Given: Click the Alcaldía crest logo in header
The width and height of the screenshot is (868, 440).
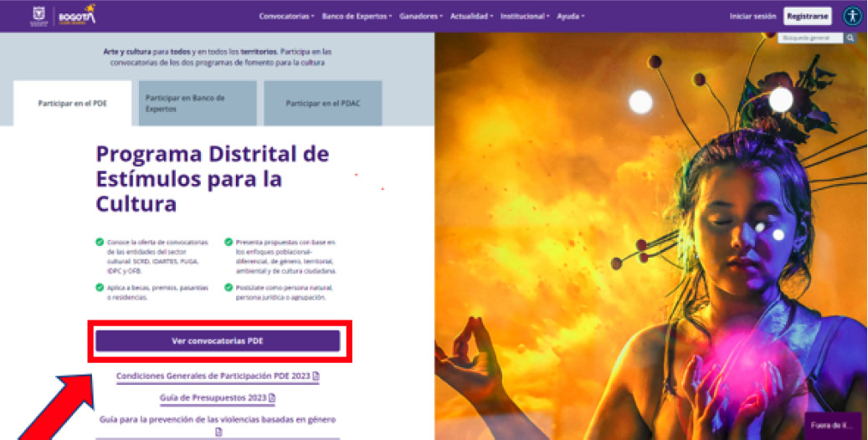Looking at the screenshot, I should pyautogui.click(x=39, y=16).
